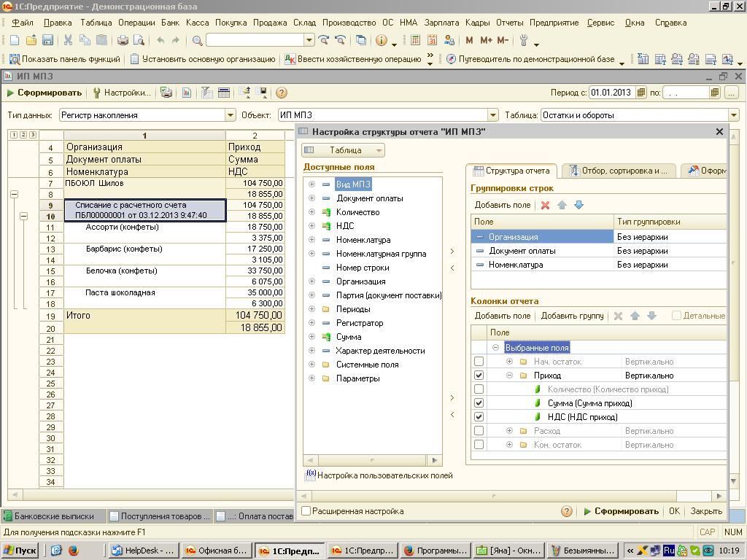Click help question icon in report toolbar
The image size is (747, 560).
(282, 93)
